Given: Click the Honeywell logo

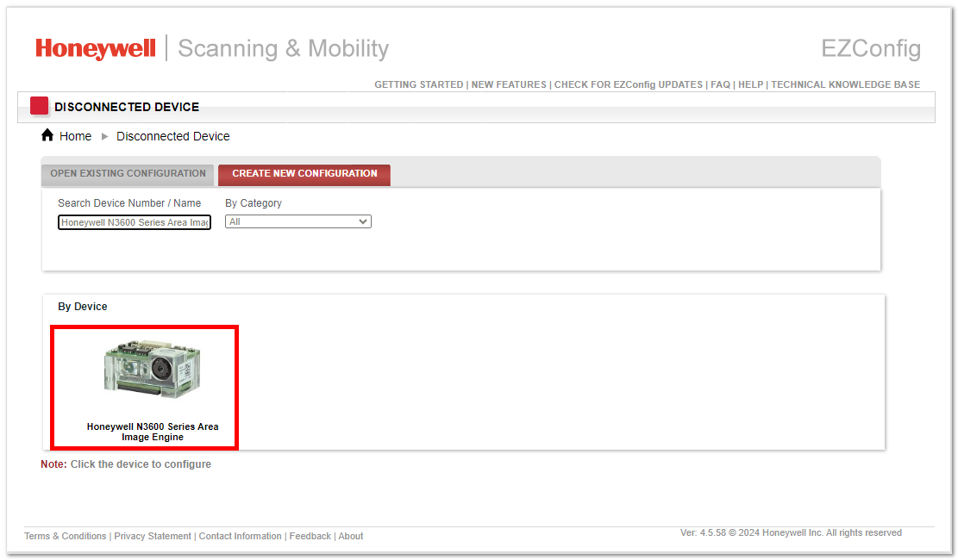Looking at the screenshot, I should (96, 48).
